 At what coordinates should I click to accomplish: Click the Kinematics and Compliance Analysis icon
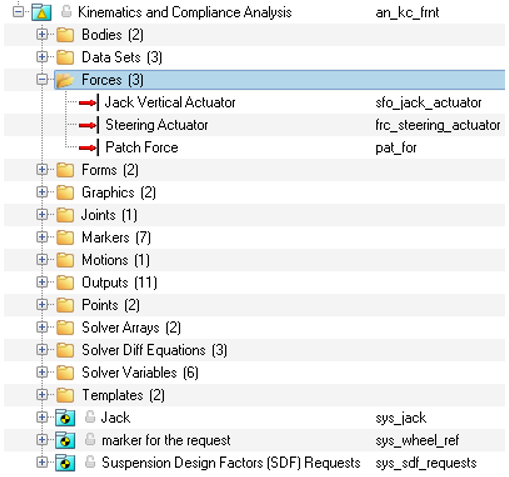tap(41, 12)
